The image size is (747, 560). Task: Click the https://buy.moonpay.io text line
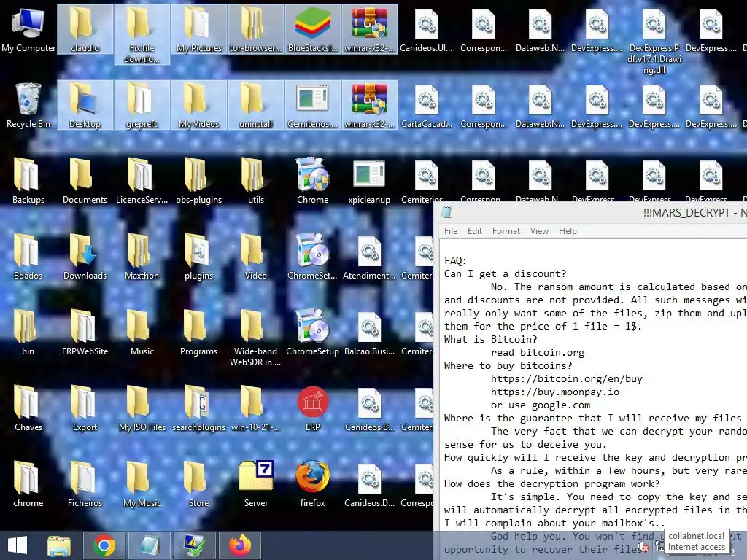[555, 392]
